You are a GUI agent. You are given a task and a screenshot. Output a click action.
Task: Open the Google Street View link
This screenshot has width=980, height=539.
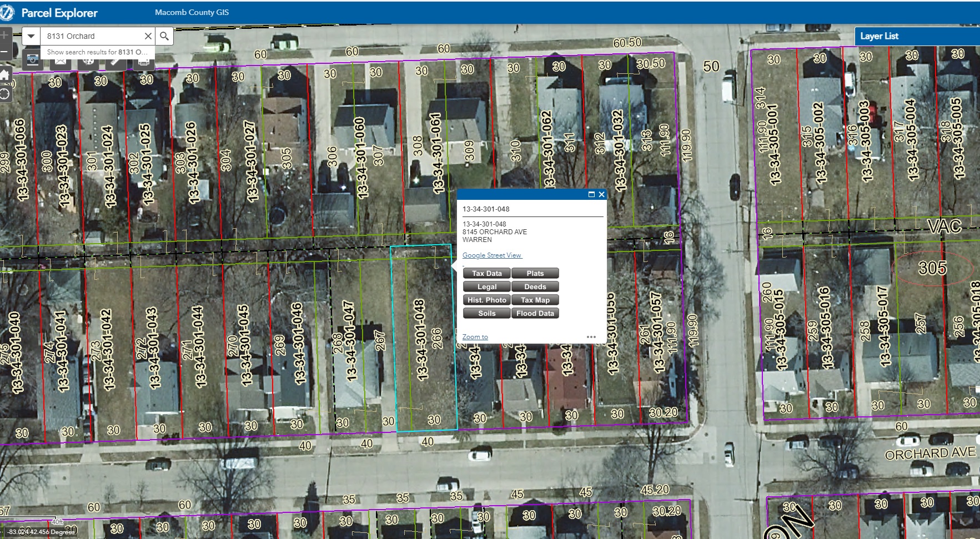[x=492, y=255]
